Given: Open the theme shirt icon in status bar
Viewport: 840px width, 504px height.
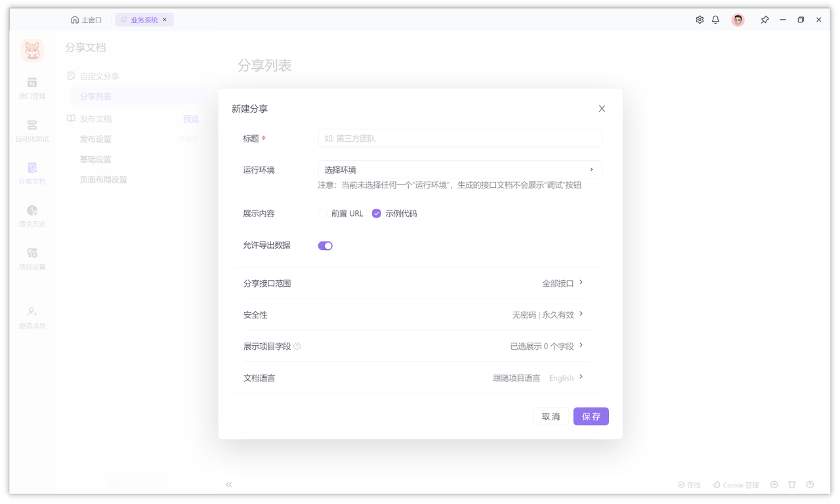Looking at the screenshot, I should point(792,484).
